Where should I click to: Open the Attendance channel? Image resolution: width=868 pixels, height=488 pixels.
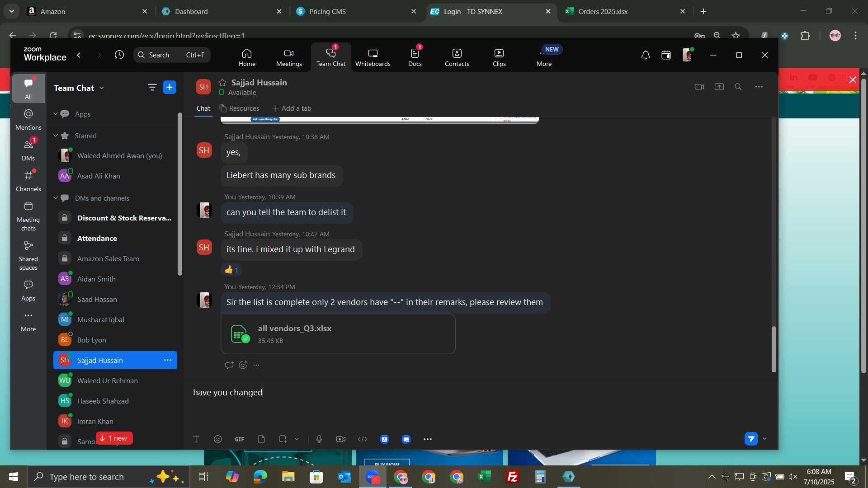[115, 238]
